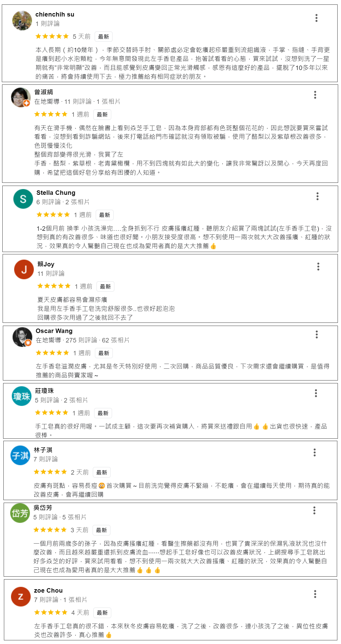Click the 最新 badge on 賴Joy review
Screen dimensions: 341x644
tap(105, 287)
